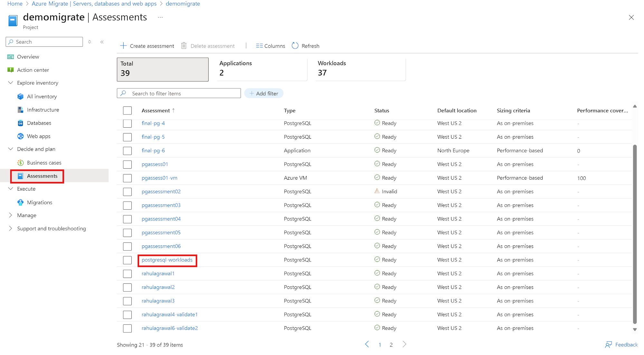Viewport: 644px width, 355px height.
Task: Select the Workloads summary tab
Action: 360,68
